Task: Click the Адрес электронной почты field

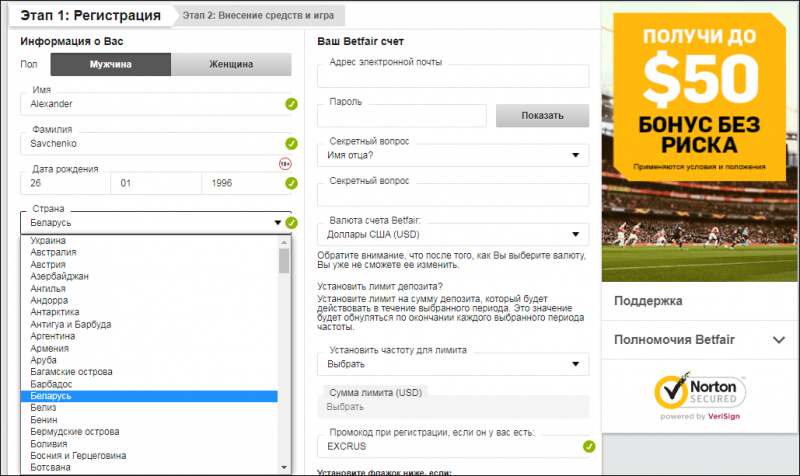Action: 453,76
